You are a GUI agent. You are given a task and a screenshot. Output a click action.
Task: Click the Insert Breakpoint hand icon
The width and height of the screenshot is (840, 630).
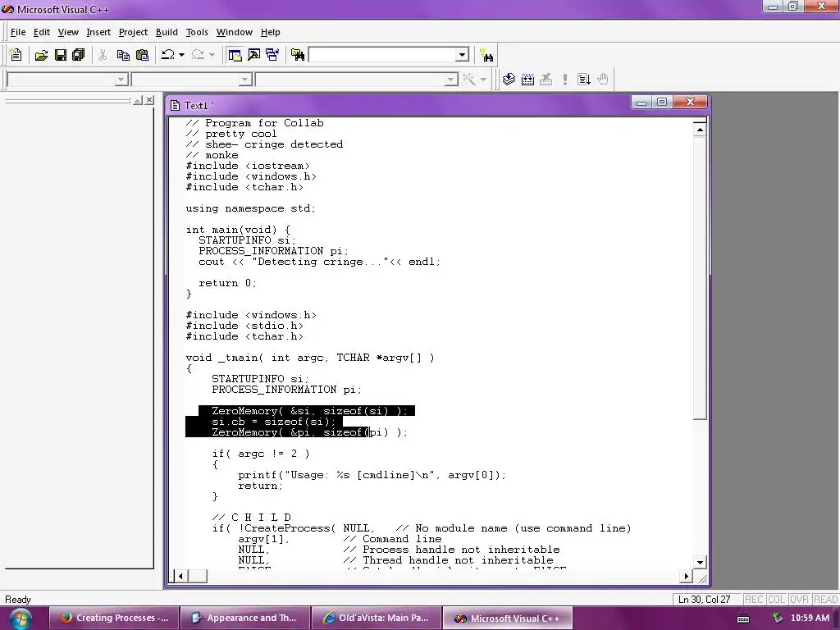pyautogui.click(x=603, y=80)
